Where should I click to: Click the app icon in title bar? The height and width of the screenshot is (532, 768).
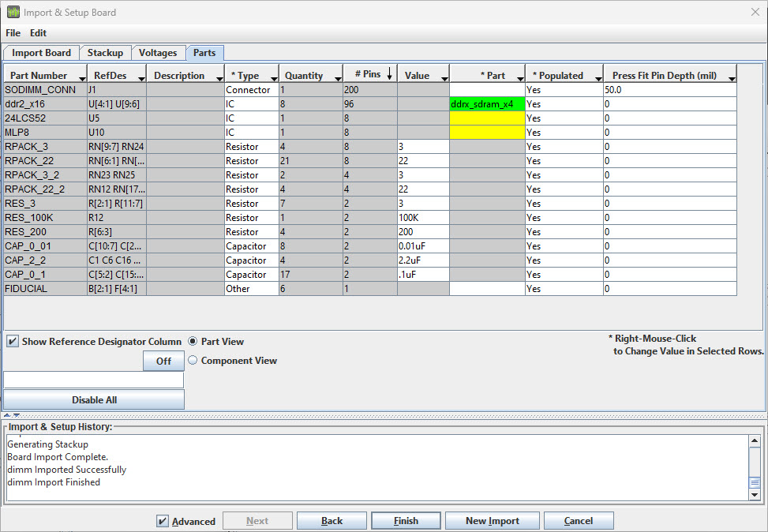tap(13, 12)
